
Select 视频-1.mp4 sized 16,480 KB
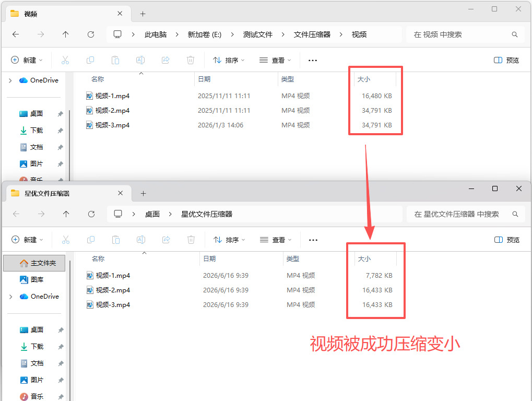tap(240, 96)
